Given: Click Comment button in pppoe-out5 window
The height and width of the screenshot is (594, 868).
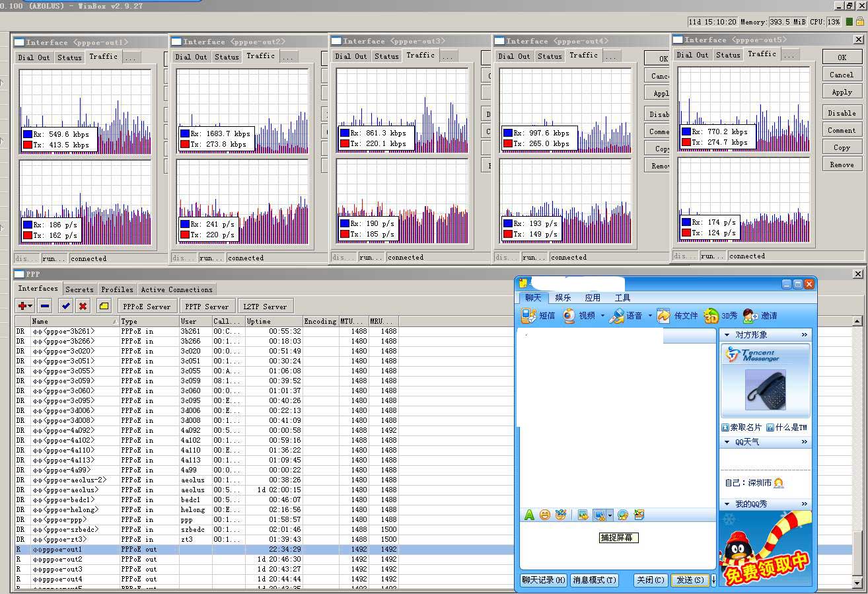Looking at the screenshot, I should pos(842,130).
